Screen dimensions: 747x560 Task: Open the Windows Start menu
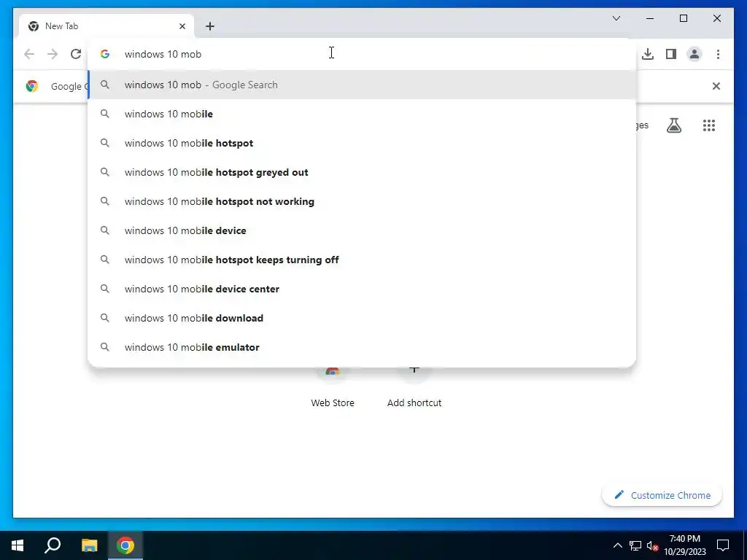pyautogui.click(x=18, y=545)
